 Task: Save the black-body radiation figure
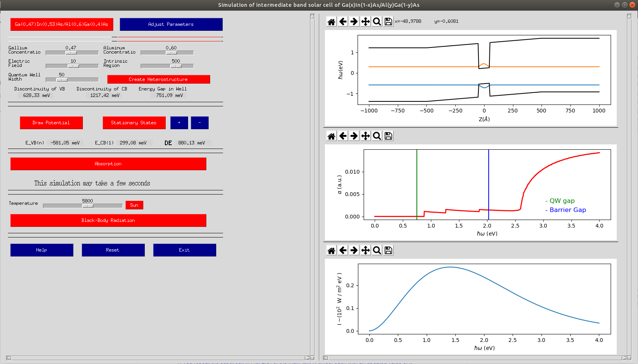[x=388, y=250]
